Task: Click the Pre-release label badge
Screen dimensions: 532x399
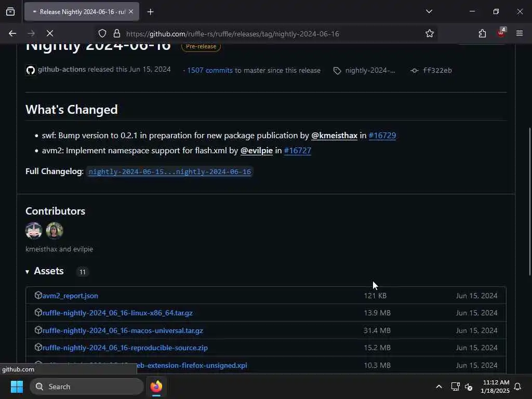Action: click(201, 46)
